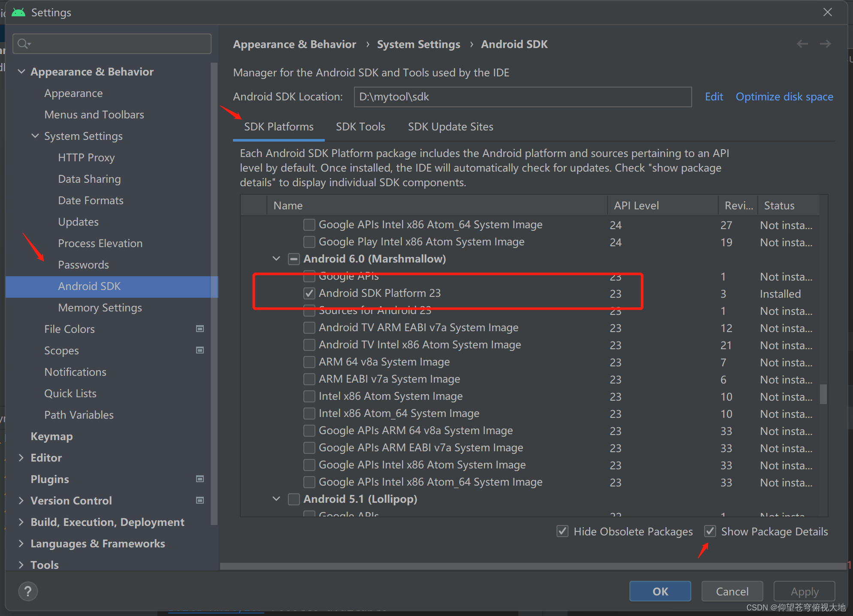Switch to the SDK Update Sites tab
The image size is (853, 616).
click(x=451, y=127)
